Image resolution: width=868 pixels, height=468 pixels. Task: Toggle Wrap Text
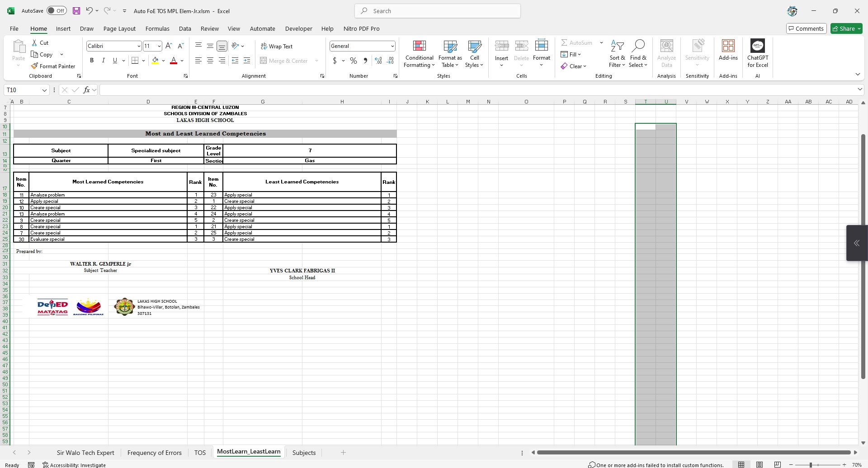[277, 46]
